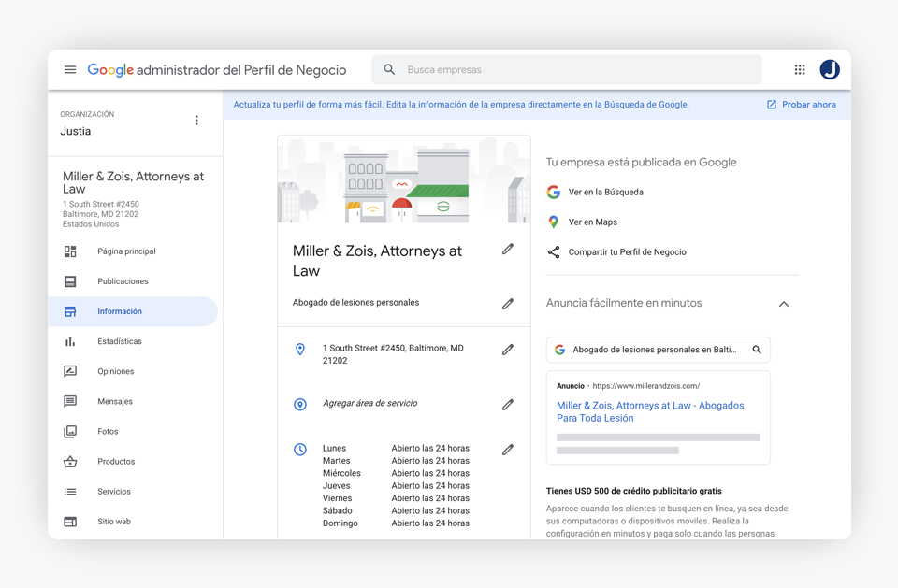Click the share icon for Perfil
The height and width of the screenshot is (588, 898).
[553, 252]
